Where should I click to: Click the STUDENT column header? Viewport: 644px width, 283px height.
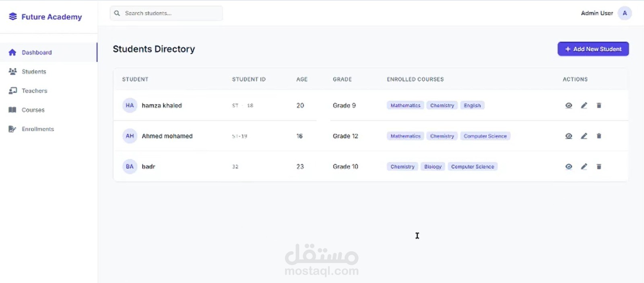point(135,79)
